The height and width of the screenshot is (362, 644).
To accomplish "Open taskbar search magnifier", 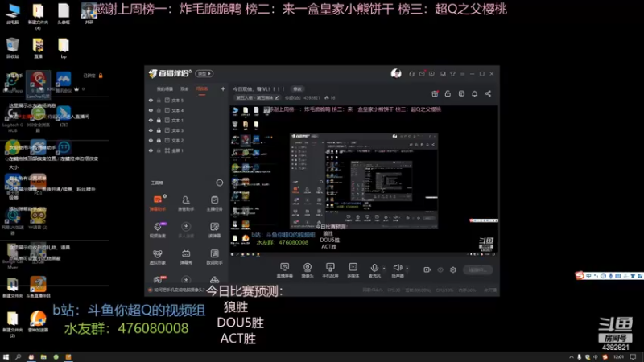I will pyautogui.click(x=18, y=357).
